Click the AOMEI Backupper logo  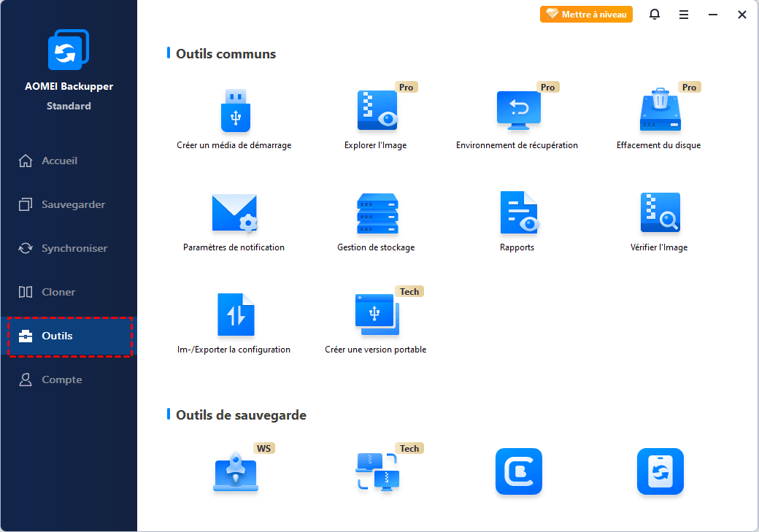(69, 50)
